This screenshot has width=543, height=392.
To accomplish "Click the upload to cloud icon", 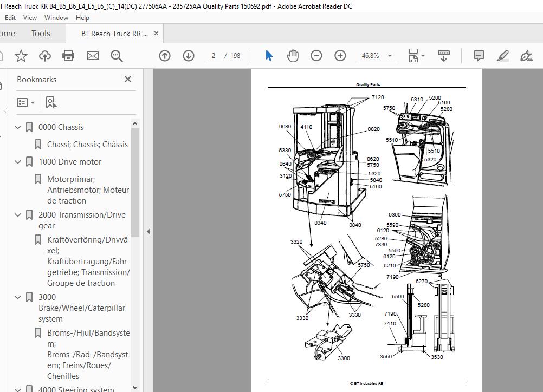I will pos(45,56).
